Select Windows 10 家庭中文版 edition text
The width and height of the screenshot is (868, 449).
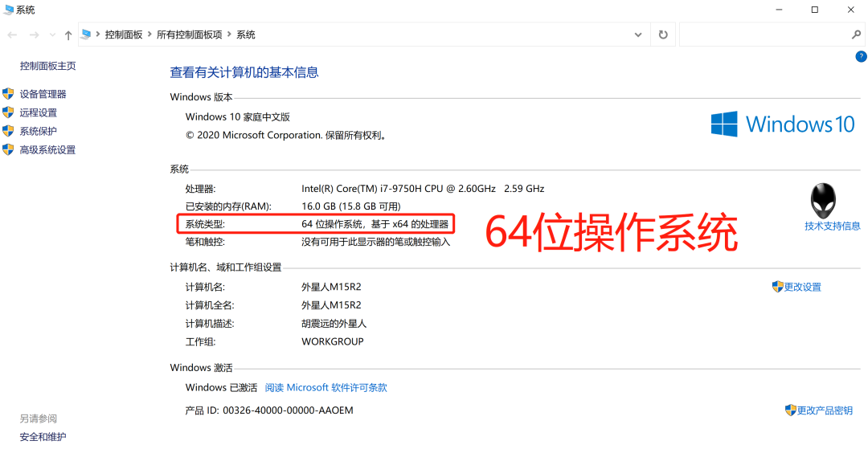coord(237,116)
